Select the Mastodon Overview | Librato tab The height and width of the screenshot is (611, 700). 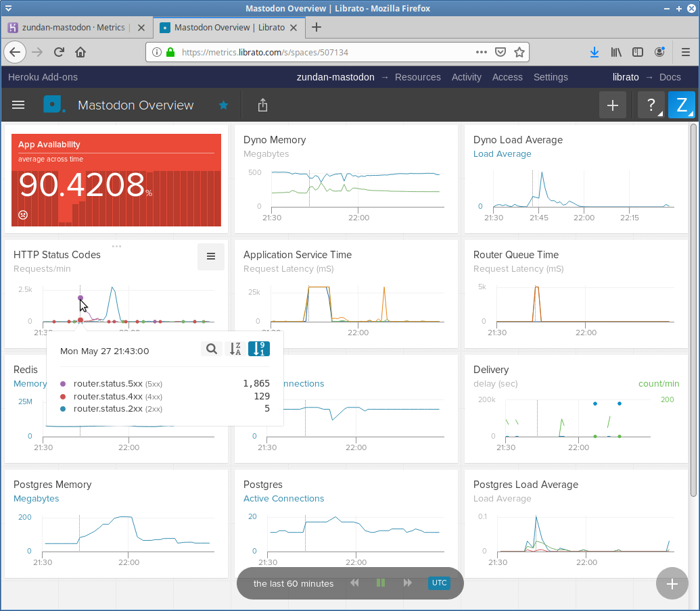point(229,28)
